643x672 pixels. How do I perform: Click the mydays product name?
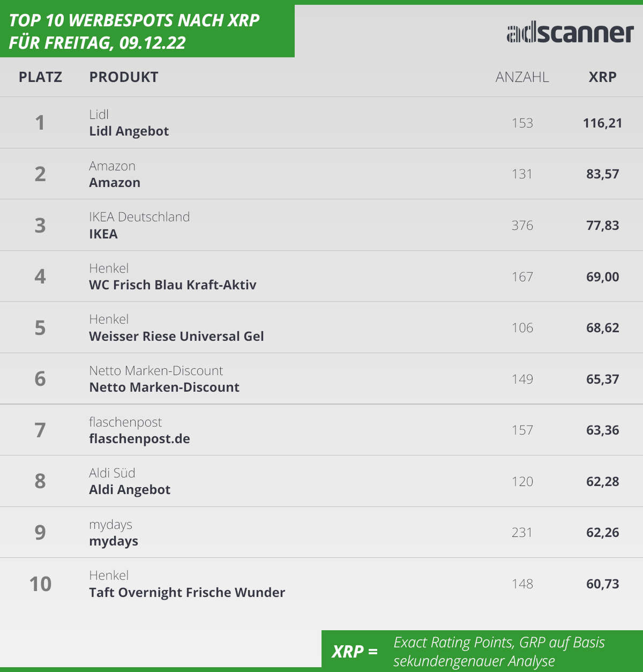pos(114,541)
